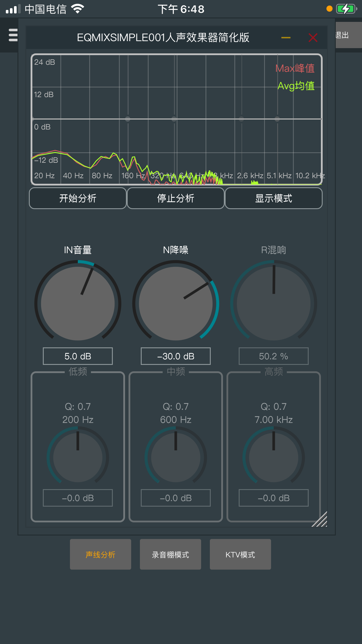Image resolution: width=362 pixels, height=644 pixels.
Task: Minimize the EQMIXSIMPLE001 plugin panel
Action: (x=286, y=38)
